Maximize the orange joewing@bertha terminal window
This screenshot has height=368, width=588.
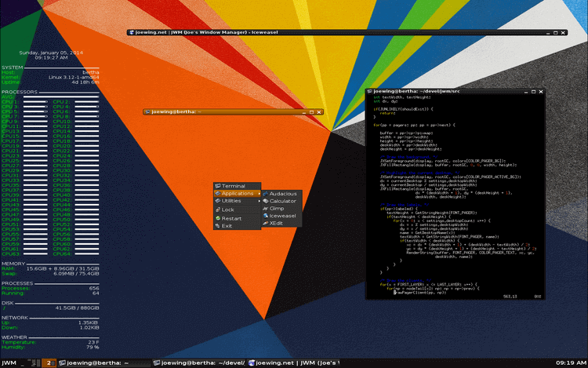pos(311,112)
